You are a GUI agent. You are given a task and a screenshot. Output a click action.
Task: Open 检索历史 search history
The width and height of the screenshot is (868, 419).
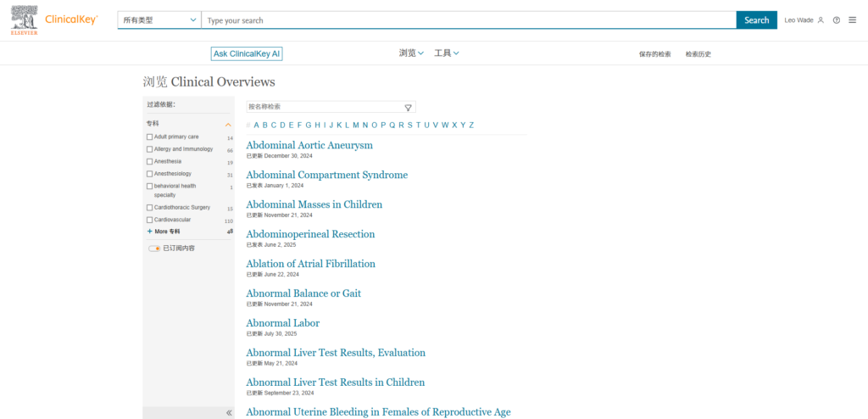click(698, 54)
